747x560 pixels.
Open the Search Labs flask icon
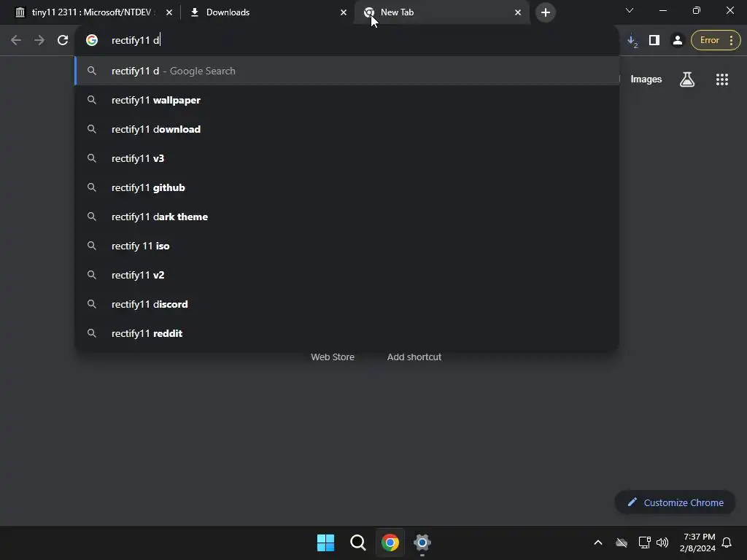(687, 79)
